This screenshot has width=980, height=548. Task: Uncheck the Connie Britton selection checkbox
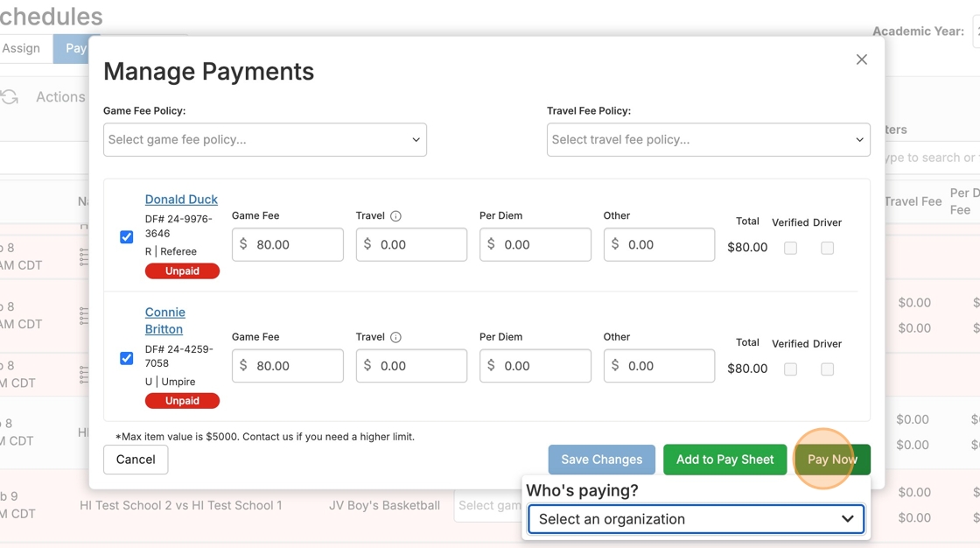coord(127,358)
